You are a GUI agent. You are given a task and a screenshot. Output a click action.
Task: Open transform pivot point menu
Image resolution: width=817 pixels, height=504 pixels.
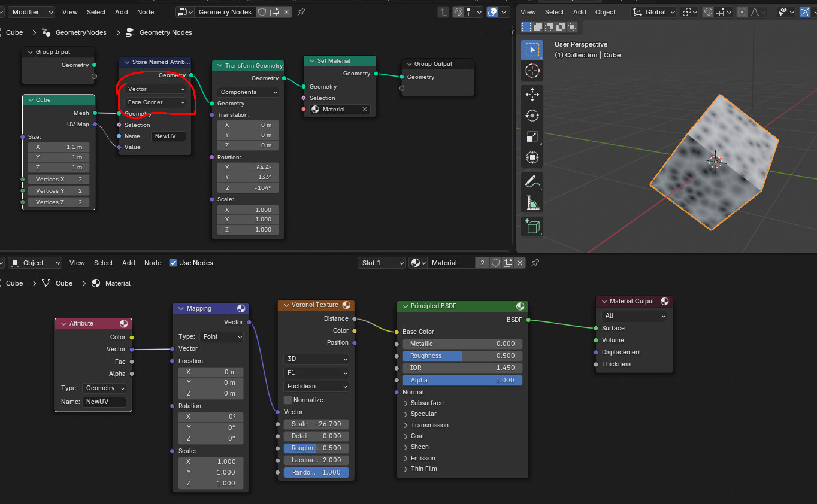pyautogui.click(x=689, y=12)
